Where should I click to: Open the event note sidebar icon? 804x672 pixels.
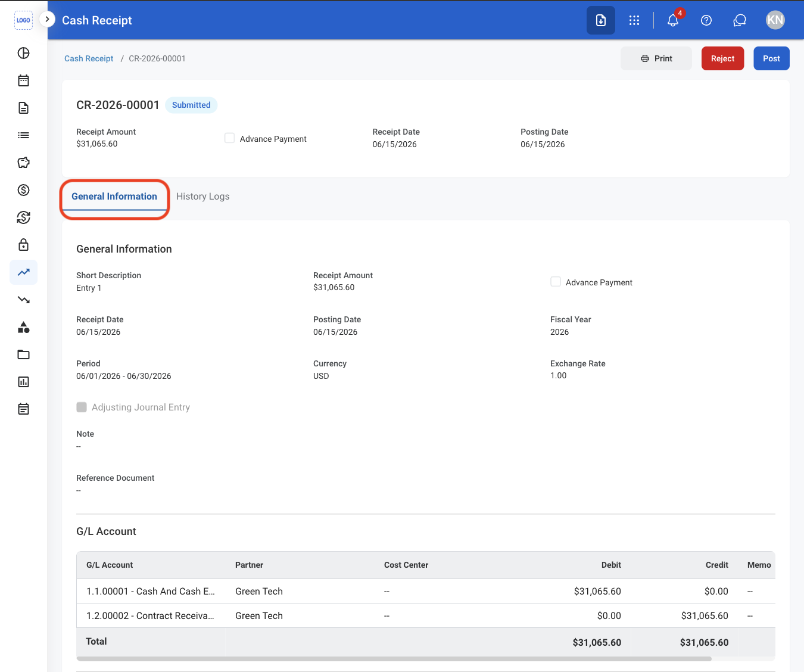(x=23, y=409)
